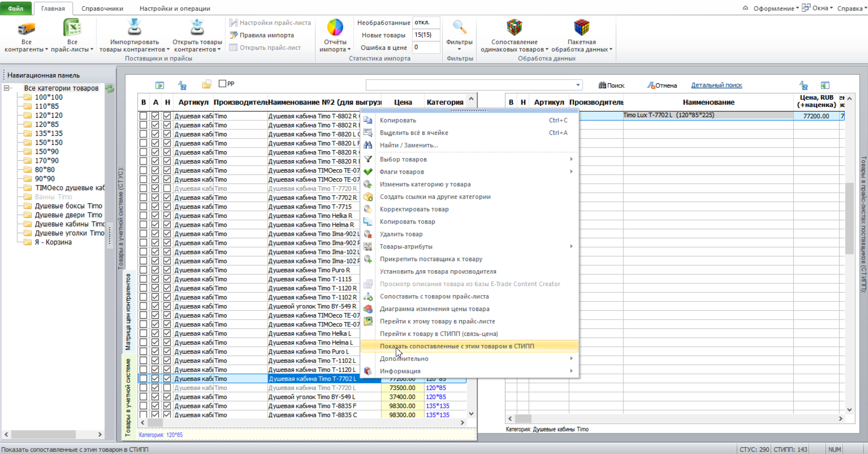
Task: Click the Открыть прайс-лист button
Action: click(265, 48)
